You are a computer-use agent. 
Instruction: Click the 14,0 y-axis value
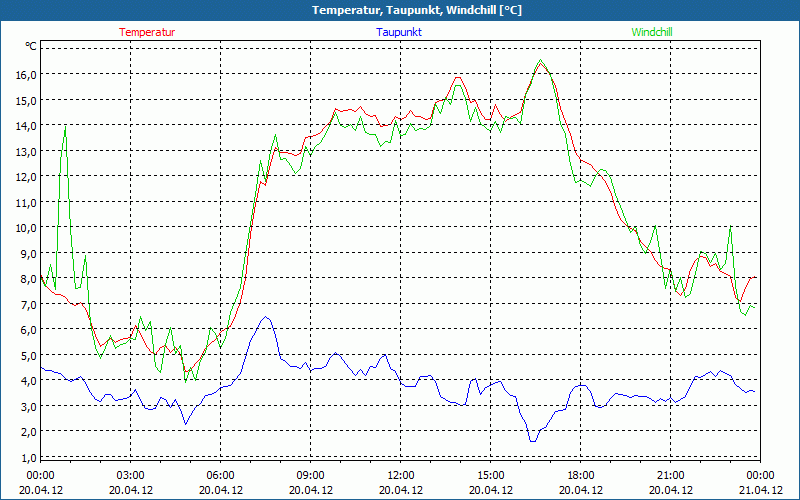(26, 126)
